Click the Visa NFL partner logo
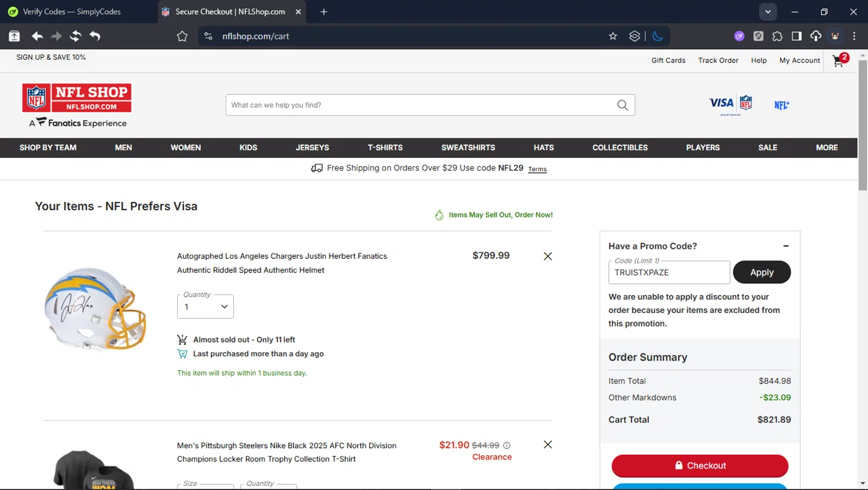This screenshot has height=490, width=868. click(730, 105)
